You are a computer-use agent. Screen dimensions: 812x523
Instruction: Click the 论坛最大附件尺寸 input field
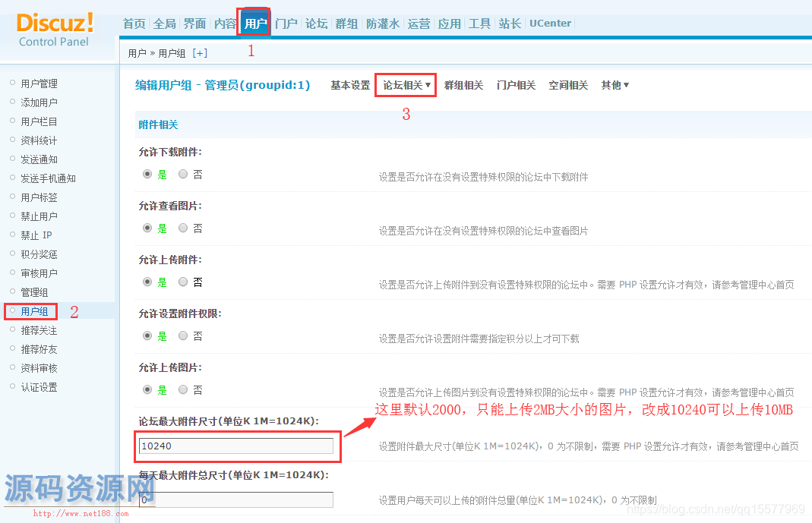click(236, 446)
